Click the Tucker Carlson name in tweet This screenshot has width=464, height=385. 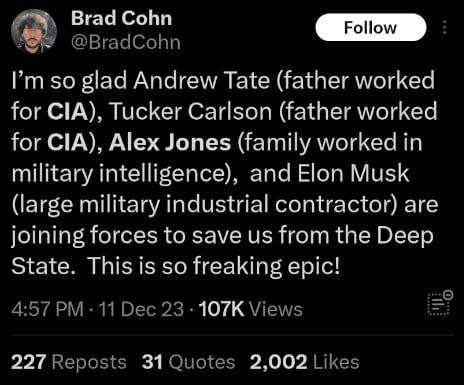[x=191, y=111]
